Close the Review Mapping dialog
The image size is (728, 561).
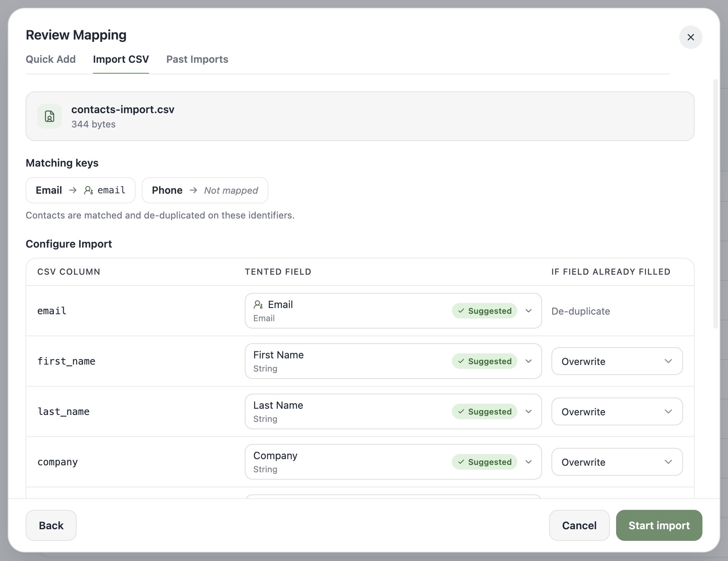pos(690,37)
